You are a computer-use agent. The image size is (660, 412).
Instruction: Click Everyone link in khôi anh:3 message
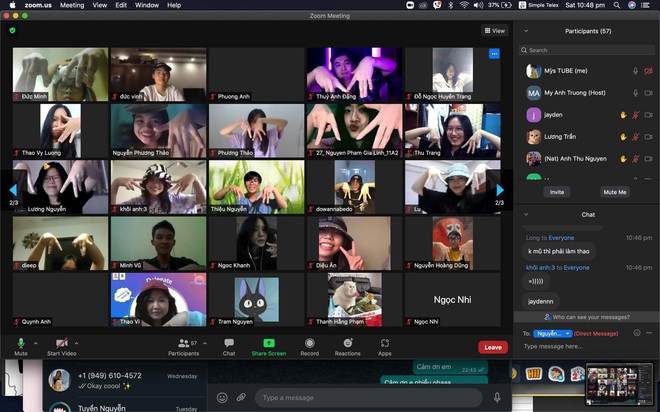[x=576, y=268]
